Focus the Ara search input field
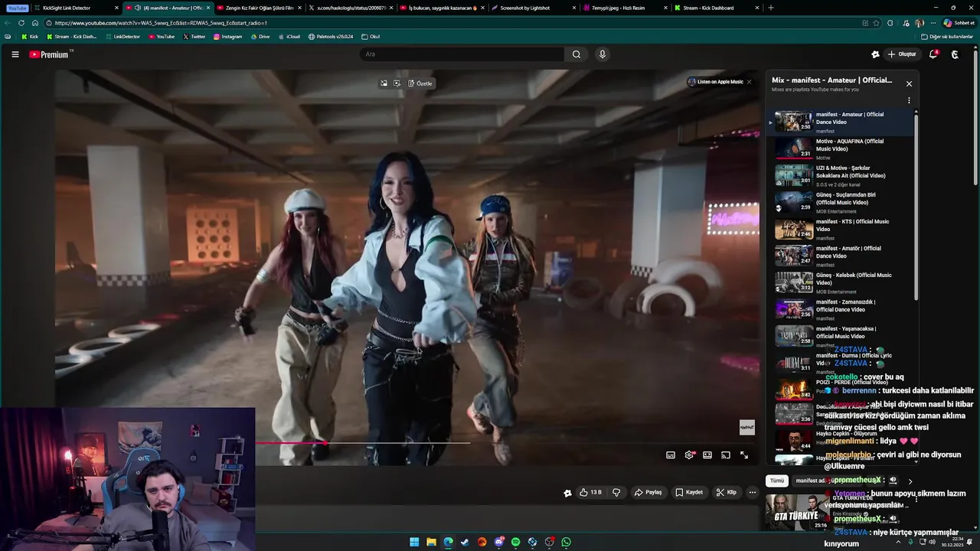This screenshot has height=551, width=980. point(462,54)
